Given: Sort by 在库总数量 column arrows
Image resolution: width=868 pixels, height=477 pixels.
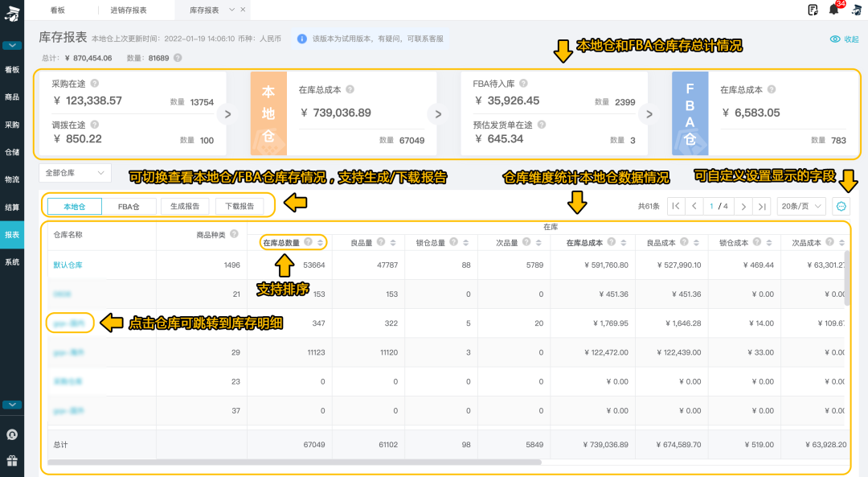Looking at the screenshot, I should click(320, 243).
